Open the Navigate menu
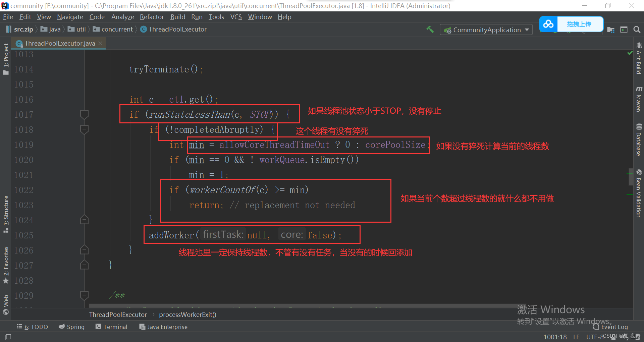 70,17
